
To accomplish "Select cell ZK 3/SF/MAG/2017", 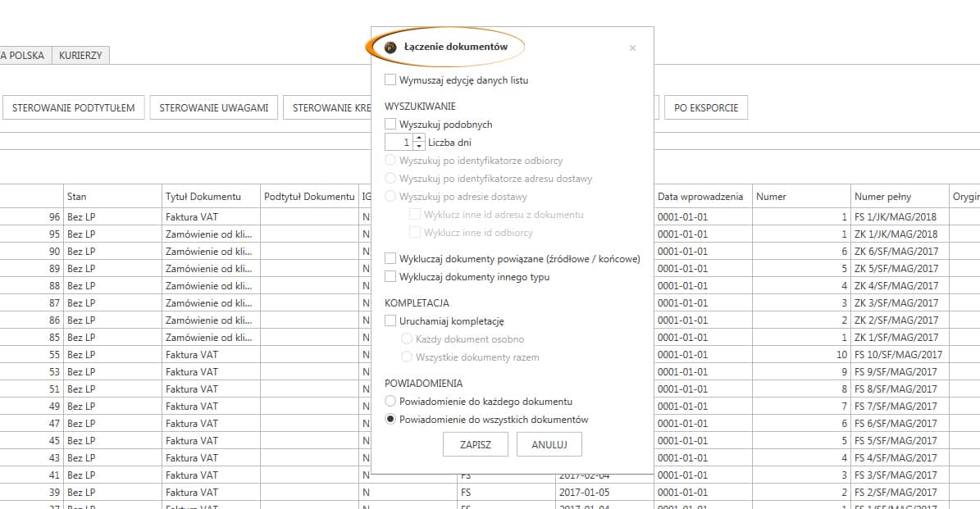I will click(900, 303).
